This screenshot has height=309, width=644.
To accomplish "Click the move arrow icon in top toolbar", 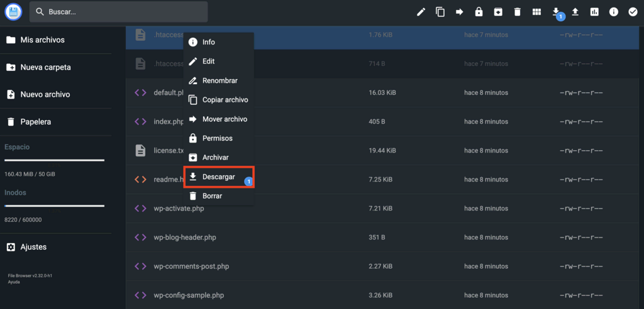I will pyautogui.click(x=460, y=12).
